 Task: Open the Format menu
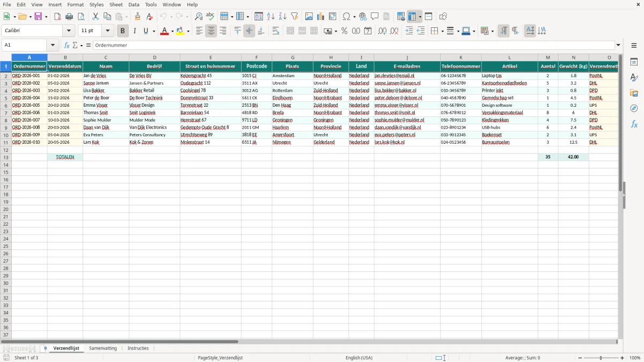click(x=75, y=4)
